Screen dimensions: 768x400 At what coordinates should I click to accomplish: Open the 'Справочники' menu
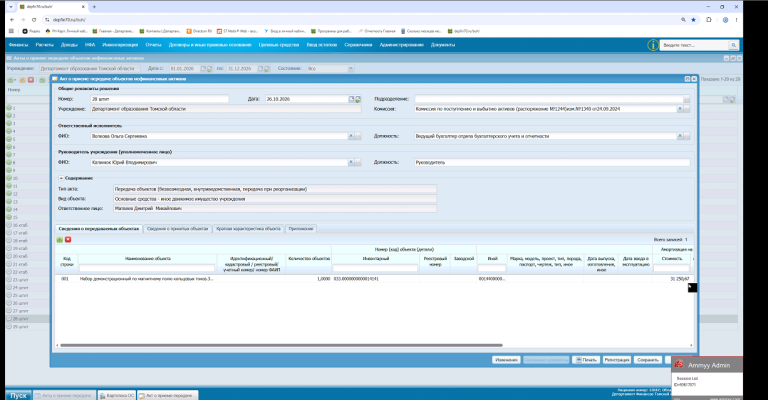(x=358, y=45)
